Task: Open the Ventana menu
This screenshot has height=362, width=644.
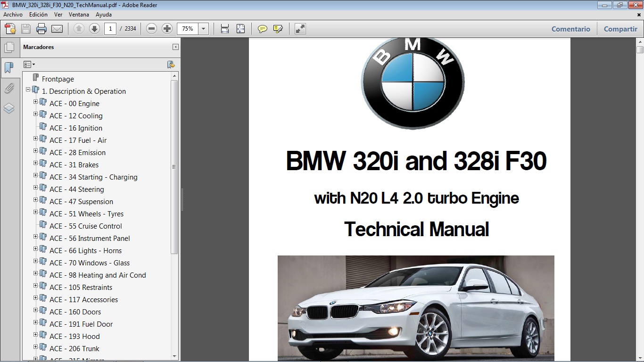Action: [x=79, y=15]
